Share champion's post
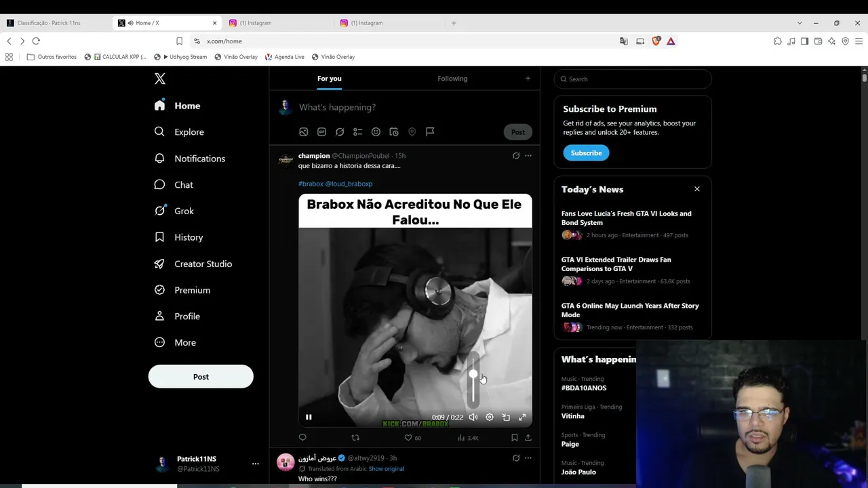 point(528,438)
